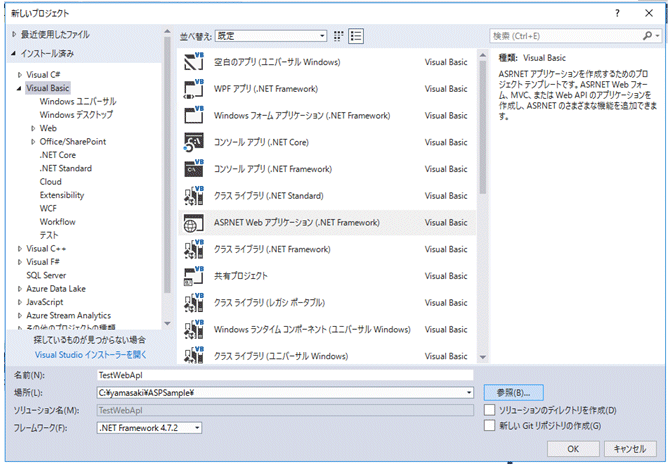Enable 新しい Git リポジトリの作成 checkbox
The image size is (668, 465).
pos(490,425)
